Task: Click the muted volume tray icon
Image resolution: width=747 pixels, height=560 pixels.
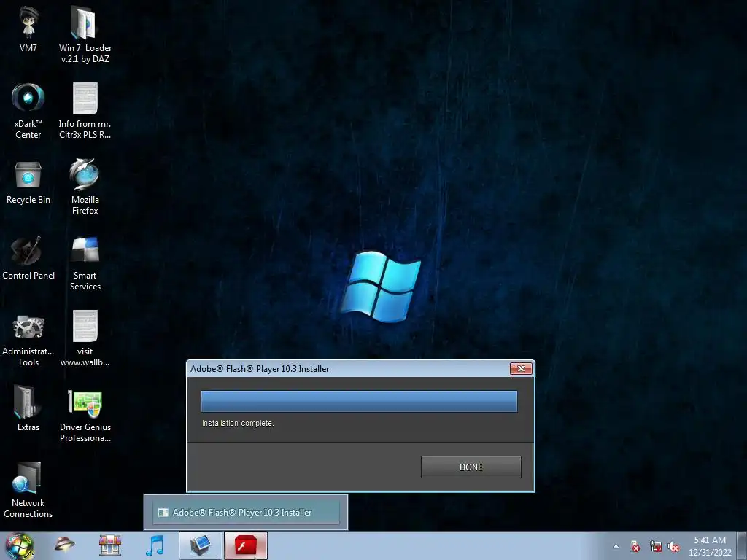Action: (x=673, y=546)
